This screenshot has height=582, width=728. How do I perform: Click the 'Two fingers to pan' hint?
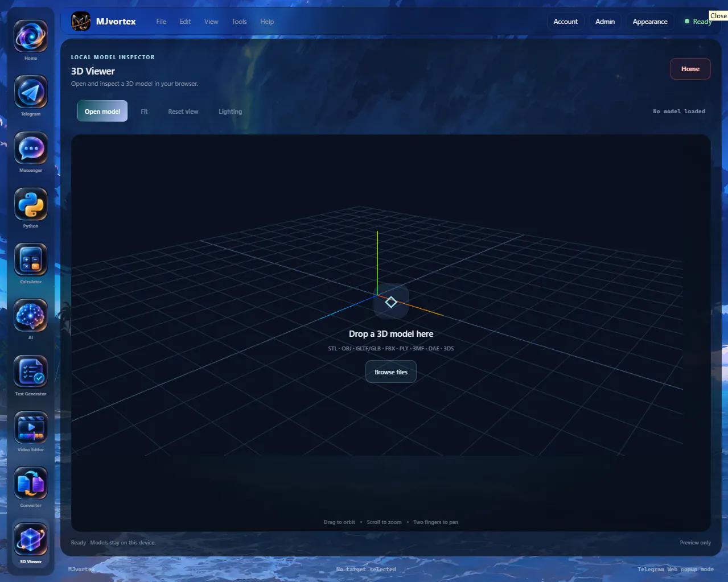click(x=435, y=522)
